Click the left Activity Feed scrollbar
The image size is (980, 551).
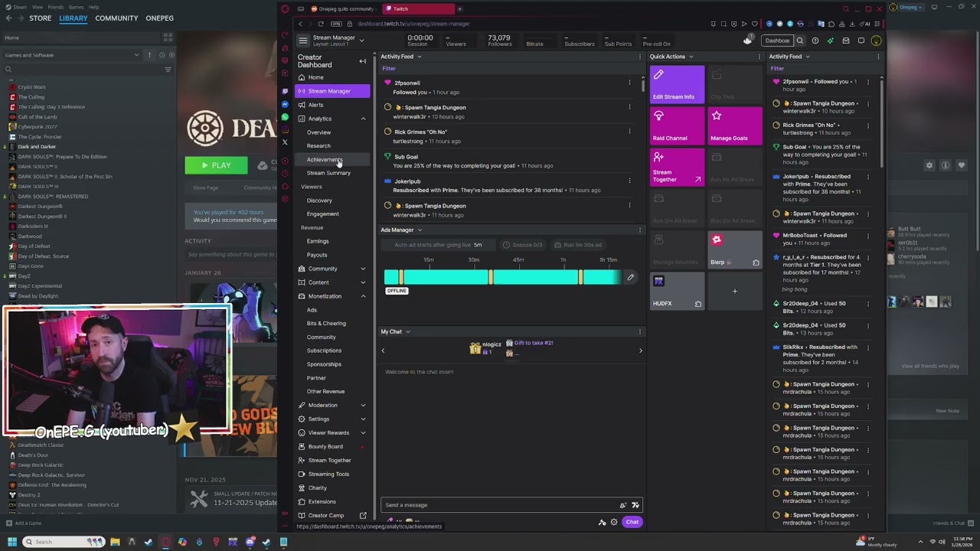click(x=642, y=84)
